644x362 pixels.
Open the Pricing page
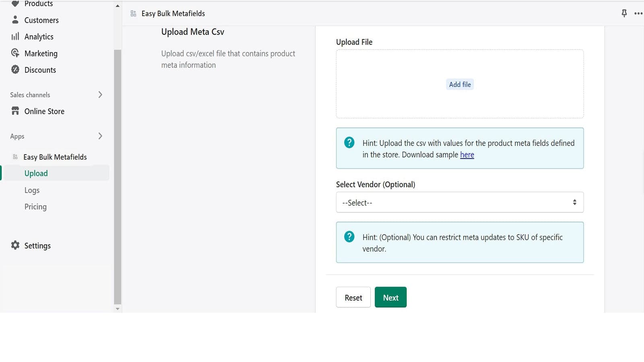point(35,206)
